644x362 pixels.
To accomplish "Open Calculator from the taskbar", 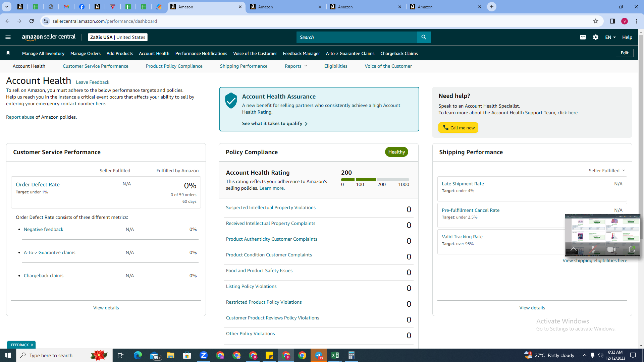I will tap(351, 355).
